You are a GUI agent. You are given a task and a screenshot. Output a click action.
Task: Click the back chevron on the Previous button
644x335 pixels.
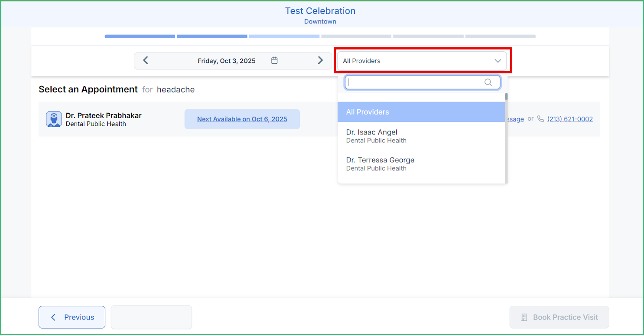click(53, 317)
